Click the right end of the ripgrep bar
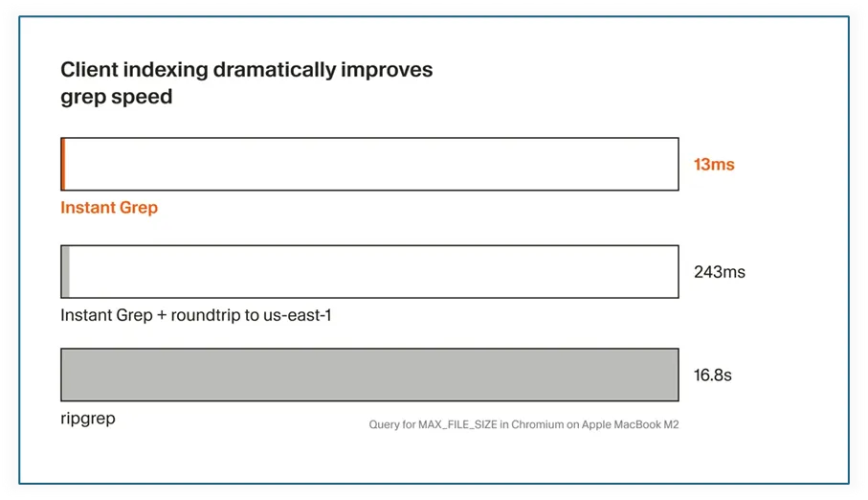 point(677,375)
